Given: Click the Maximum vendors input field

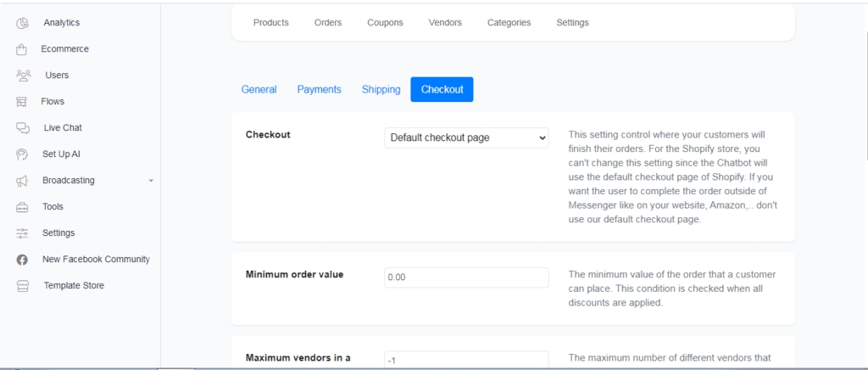Looking at the screenshot, I should coord(466,360).
